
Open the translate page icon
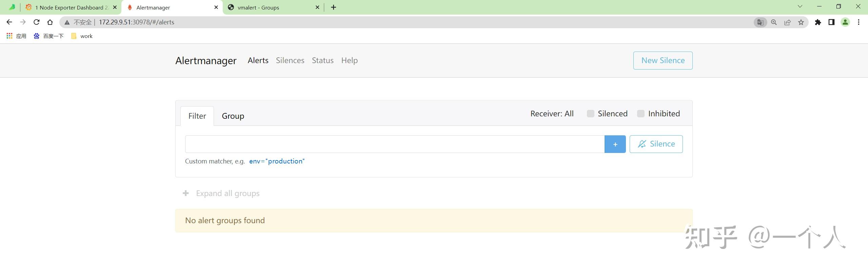[x=760, y=22]
